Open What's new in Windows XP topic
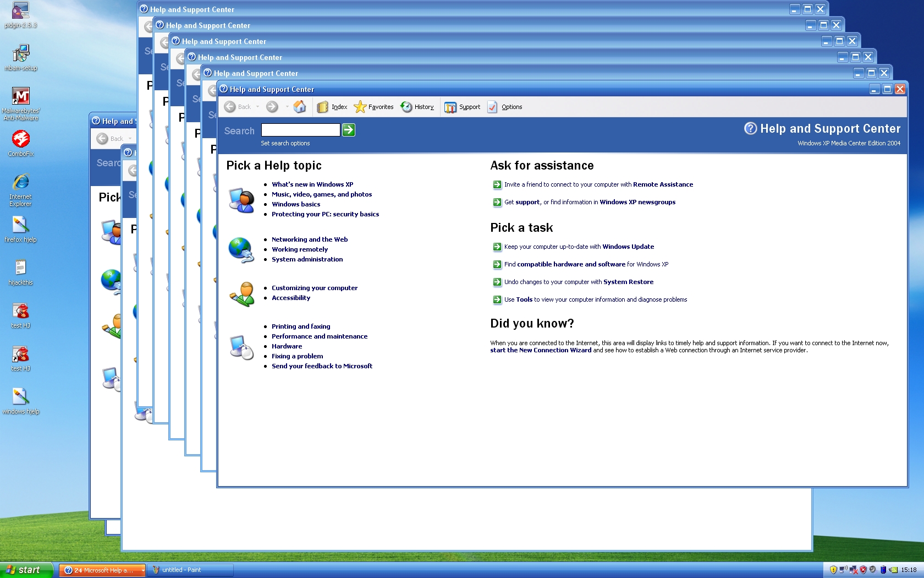924x578 pixels. (312, 184)
